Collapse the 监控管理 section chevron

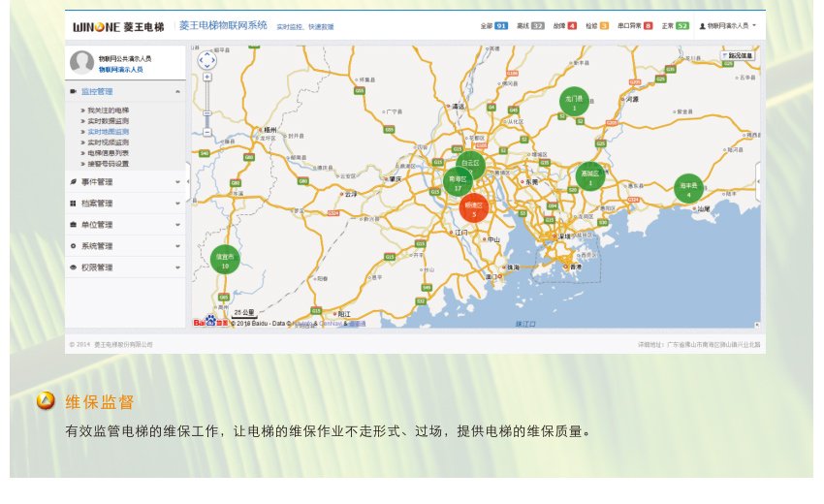click(x=177, y=91)
